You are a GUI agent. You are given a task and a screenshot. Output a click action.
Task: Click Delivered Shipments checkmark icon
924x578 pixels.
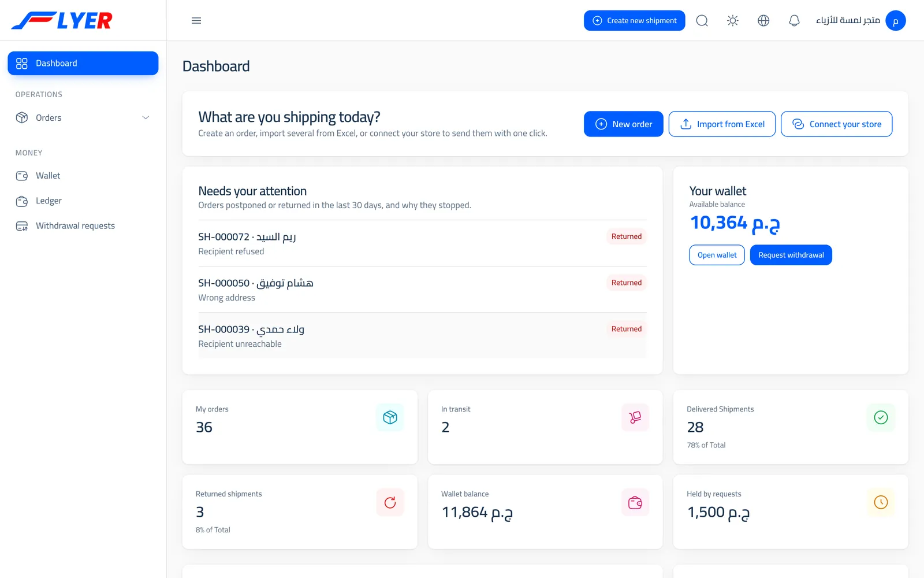881,417
